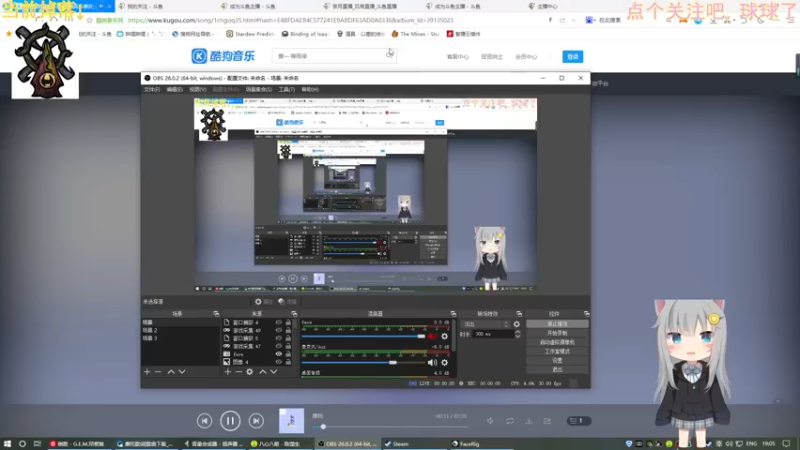This screenshot has height=450, width=800.
Task: Move source down in the sources list
Action: [274, 372]
